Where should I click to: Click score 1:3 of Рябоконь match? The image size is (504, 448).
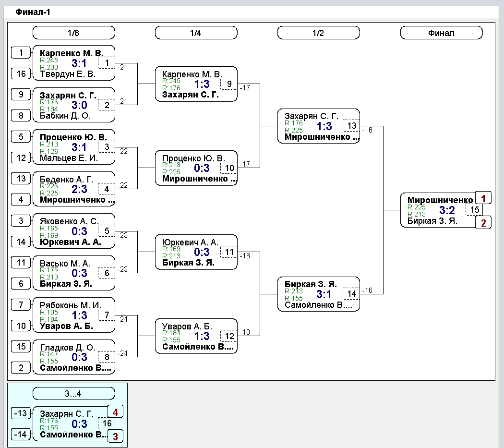[79, 315]
